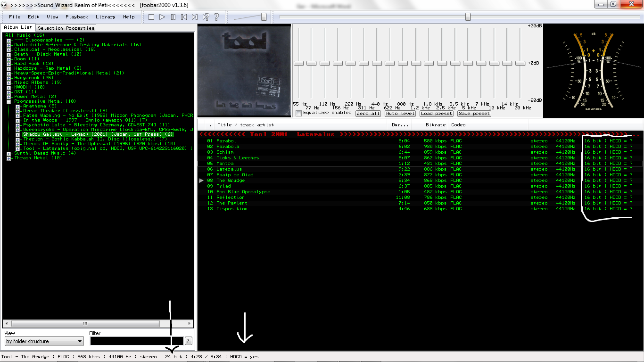Click the Save preset button

tap(474, 114)
